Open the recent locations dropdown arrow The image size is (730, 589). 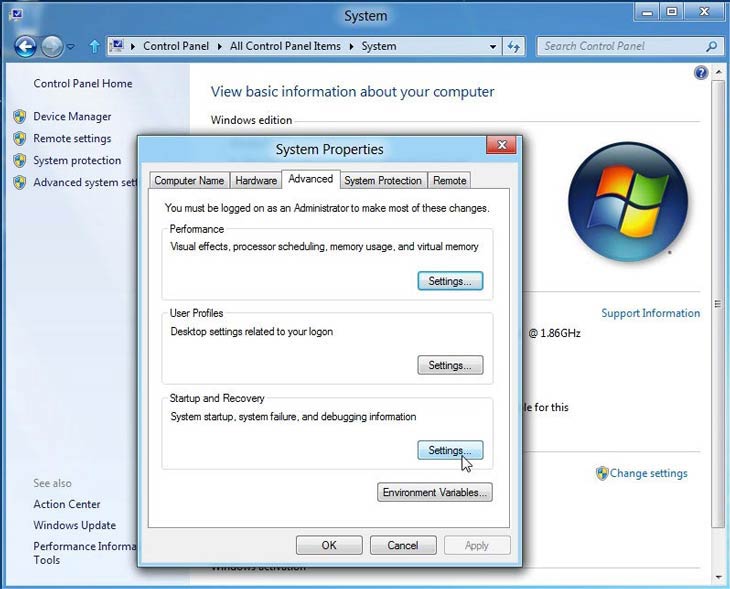click(x=71, y=47)
